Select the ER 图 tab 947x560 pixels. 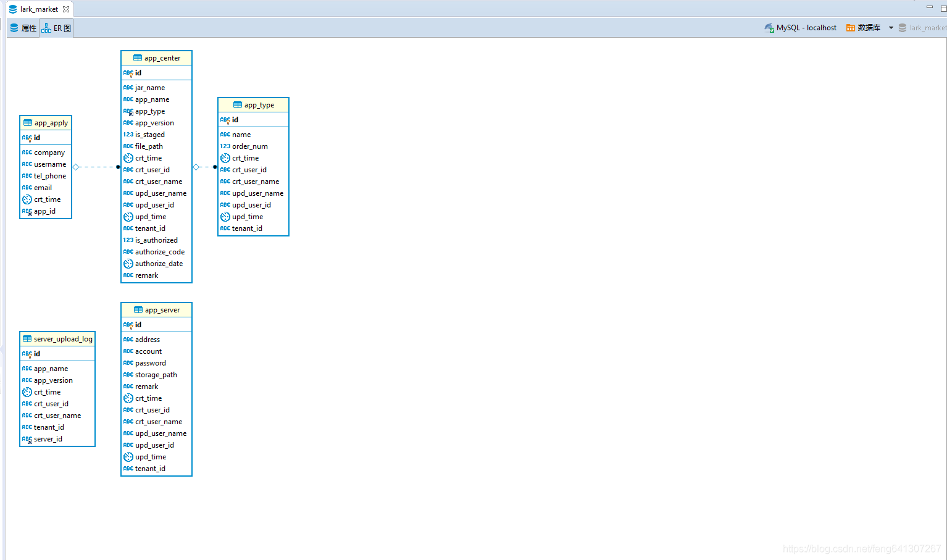56,28
